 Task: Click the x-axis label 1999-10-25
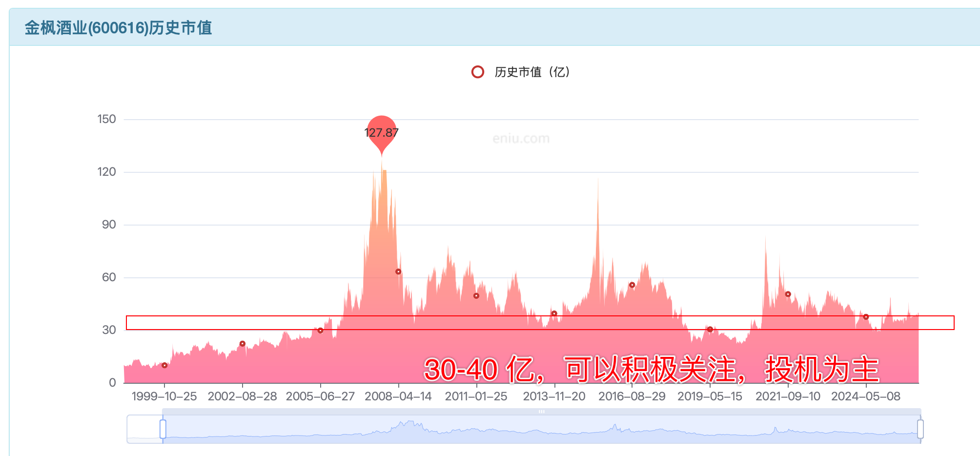point(164,396)
